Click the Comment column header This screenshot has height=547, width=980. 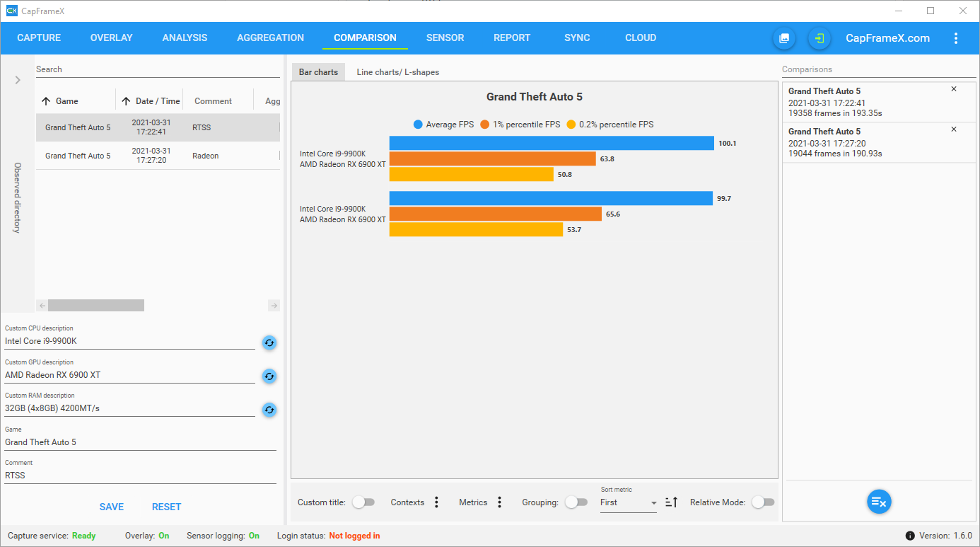click(x=213, y=101)
